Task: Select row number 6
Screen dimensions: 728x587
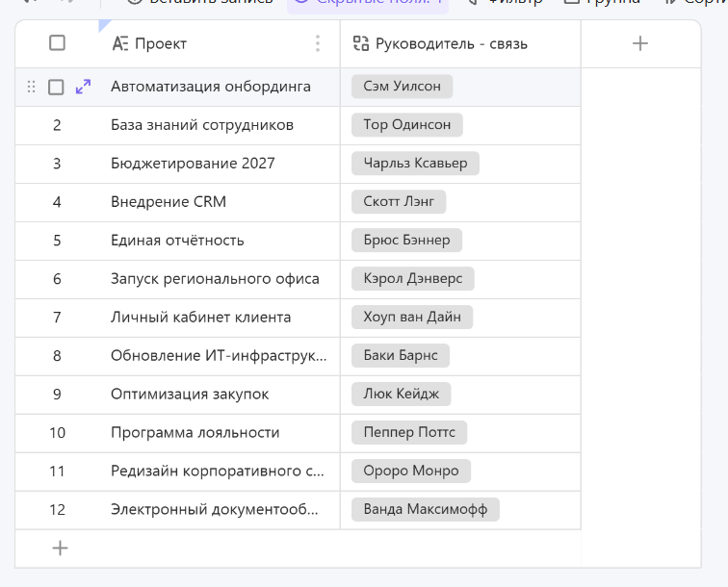Action: tap(57, 279)
